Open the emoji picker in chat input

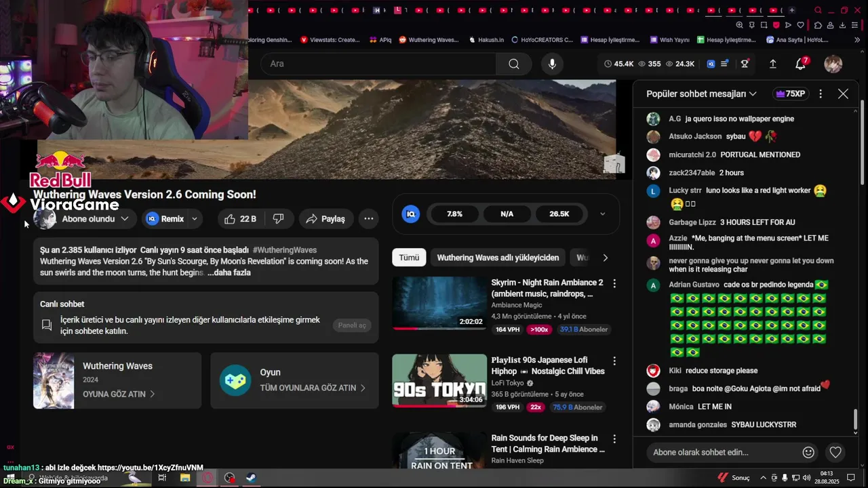[808, 452]
